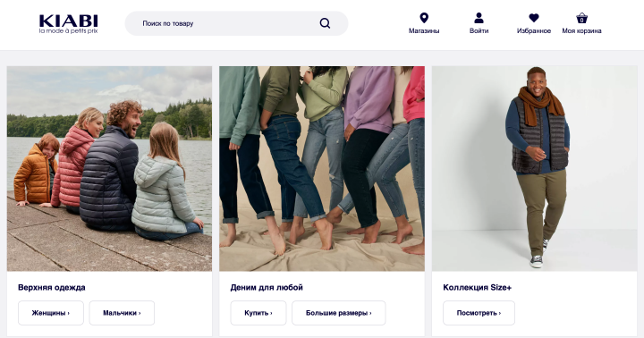Click the user profile icon

[479, 18]
